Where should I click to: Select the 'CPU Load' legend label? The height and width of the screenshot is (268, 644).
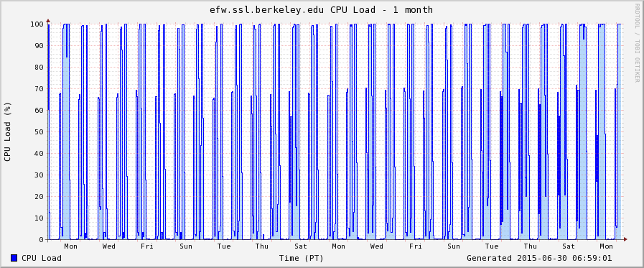(x=42, y=258)
